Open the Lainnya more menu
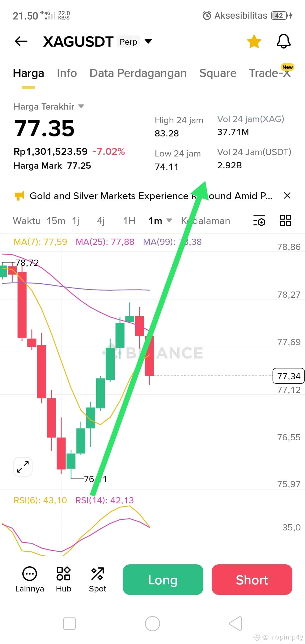Viewport: 305px width, 644px height. pyautogui.click(x=30, y=580)
